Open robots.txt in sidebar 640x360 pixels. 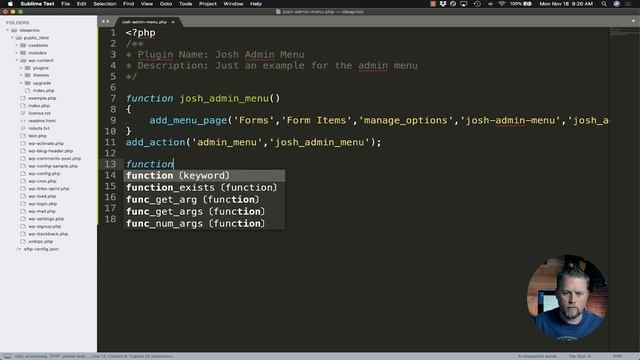click(x=39, y=128)
